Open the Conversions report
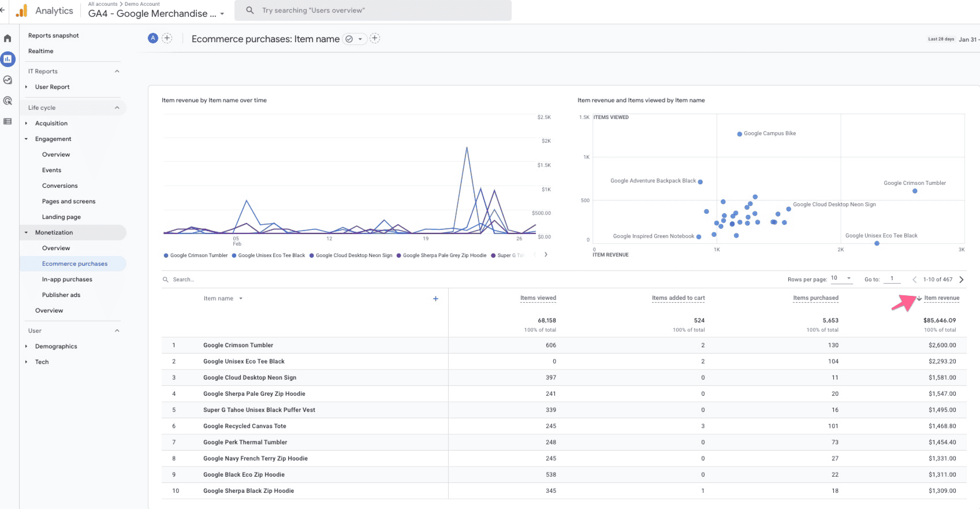The width and height of the screenshot is (980, 509). [60, 185]
